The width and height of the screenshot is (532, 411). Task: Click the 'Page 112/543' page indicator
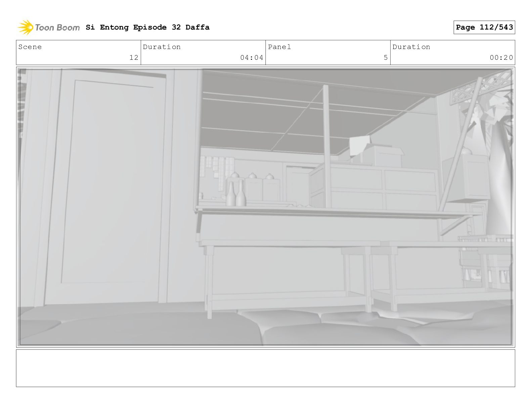pos(484,27)
